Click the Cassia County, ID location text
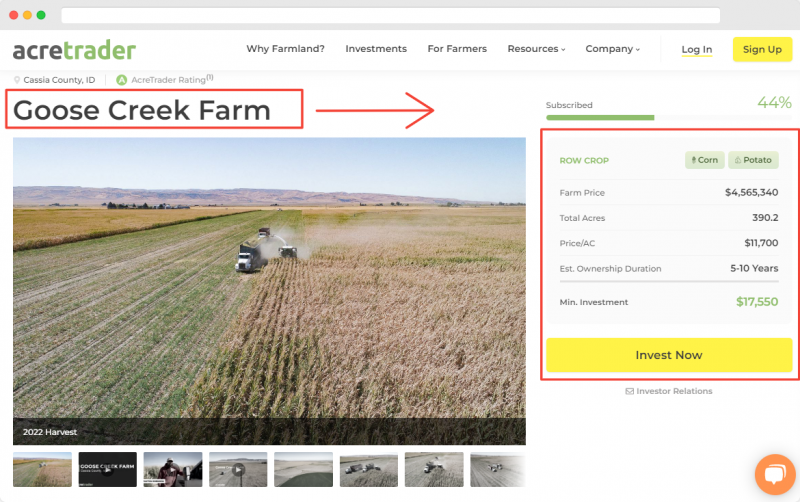The image size is (800, 502). [59, 80]
